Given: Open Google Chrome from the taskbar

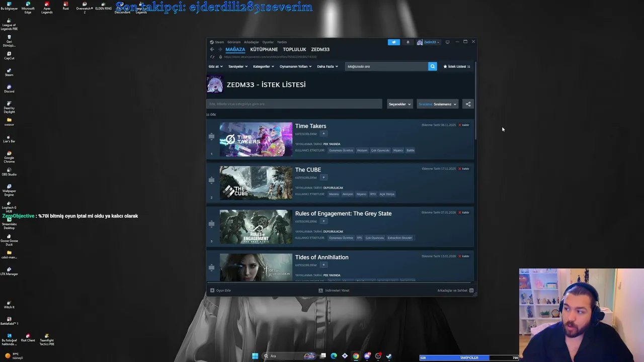Looking at the screenshot, I should click(x=356, y=356).
